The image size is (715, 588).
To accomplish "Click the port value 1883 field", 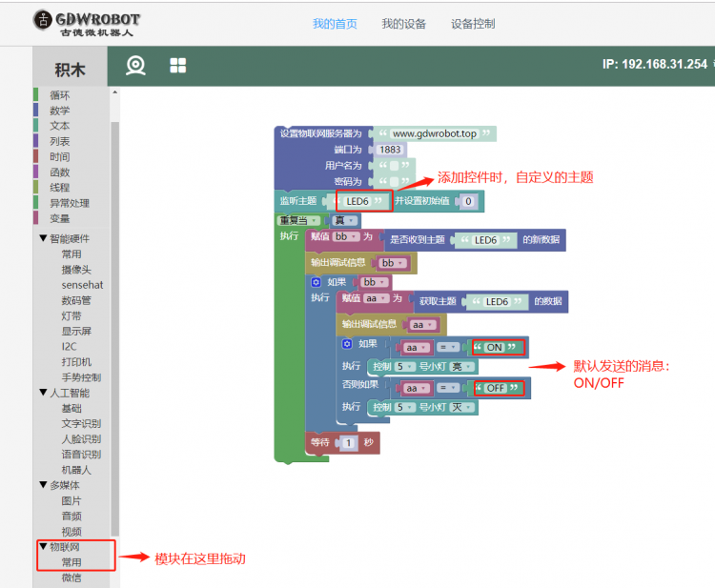I will tap(390, 150).
